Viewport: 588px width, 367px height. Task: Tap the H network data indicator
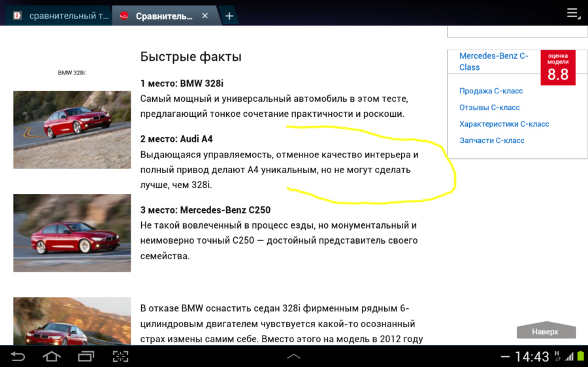(558, 356)
